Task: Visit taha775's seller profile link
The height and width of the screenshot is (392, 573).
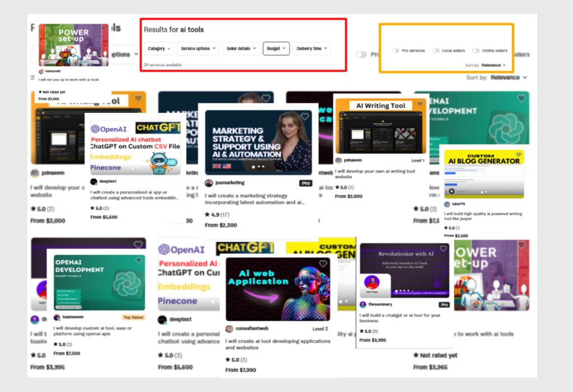Action: point(458,204)
